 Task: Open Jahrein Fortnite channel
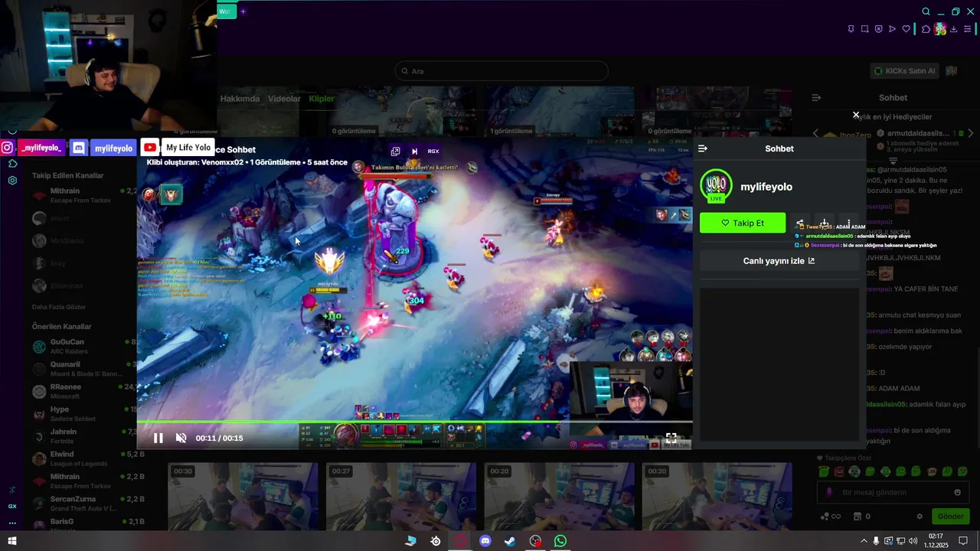84,436
